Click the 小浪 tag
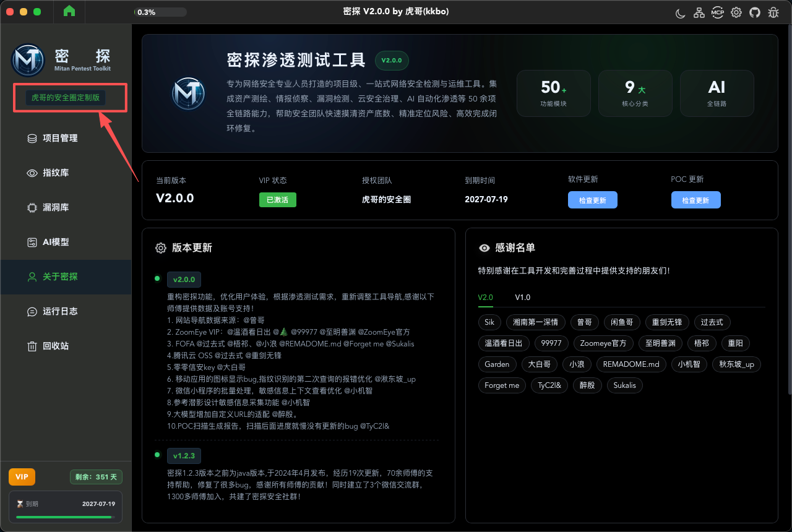 [x=577, y=364]
